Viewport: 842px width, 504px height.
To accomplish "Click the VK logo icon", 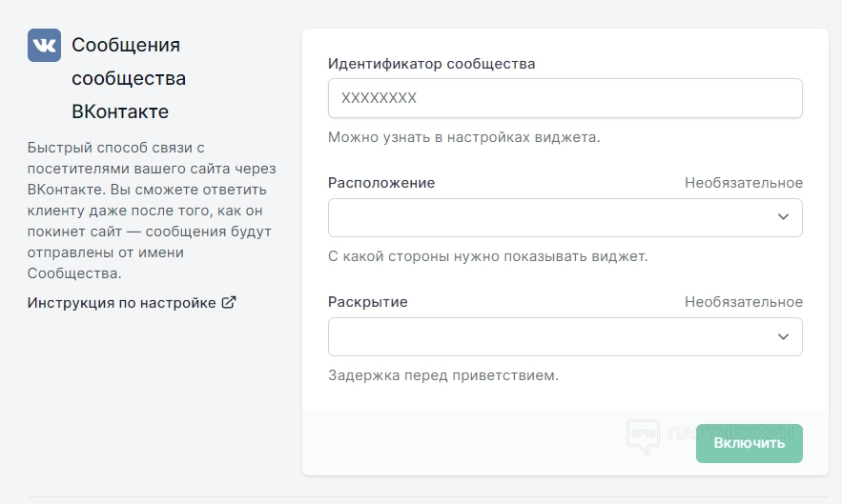I will coord(44,45).
